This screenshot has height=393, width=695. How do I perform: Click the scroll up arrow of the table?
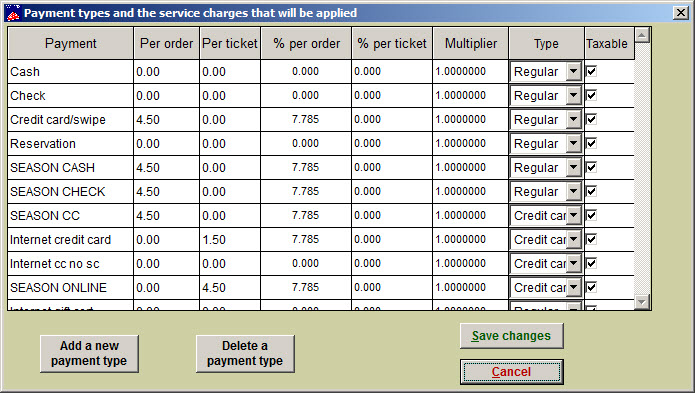(642, 35)
